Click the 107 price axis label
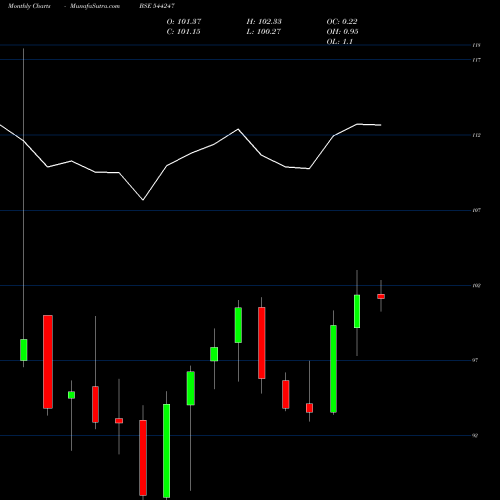The image size is (500, 500). tap(476, 210)
